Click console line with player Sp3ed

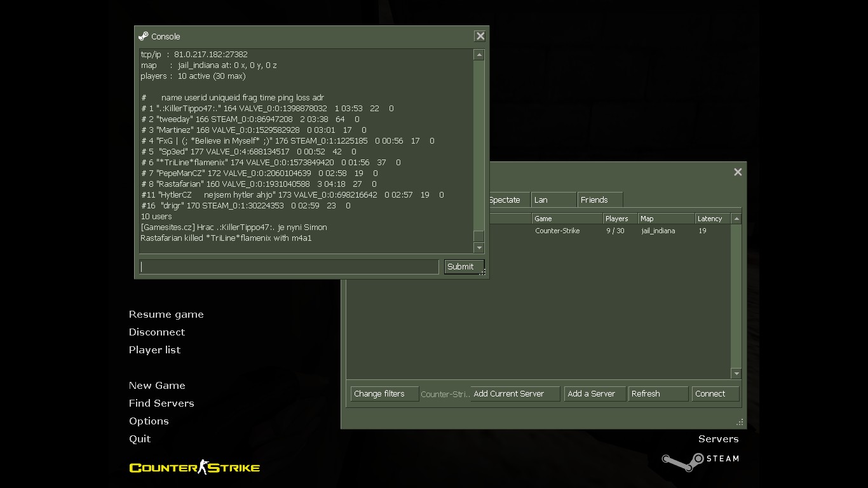coord(248,151)
